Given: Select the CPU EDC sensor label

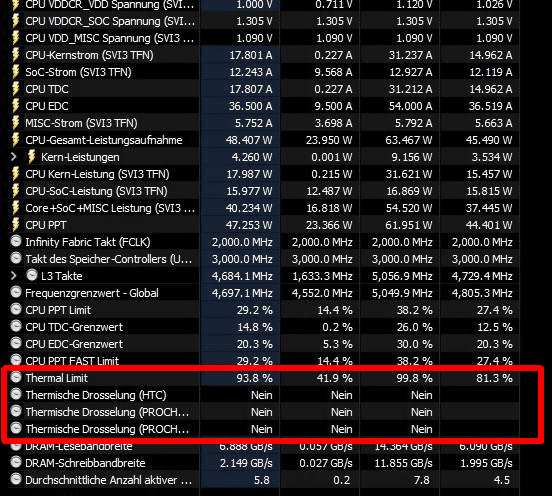Looking at the screenshot, I should [x=47, y=106].
